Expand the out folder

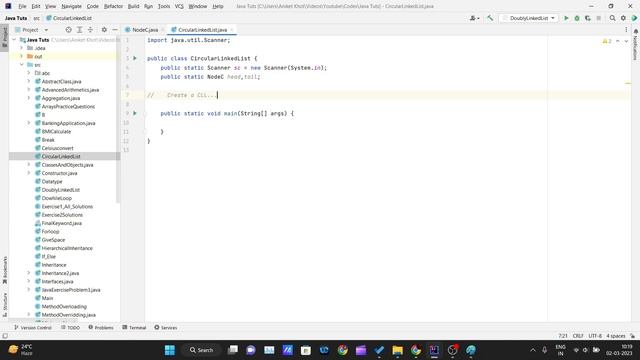pos(22,56)
